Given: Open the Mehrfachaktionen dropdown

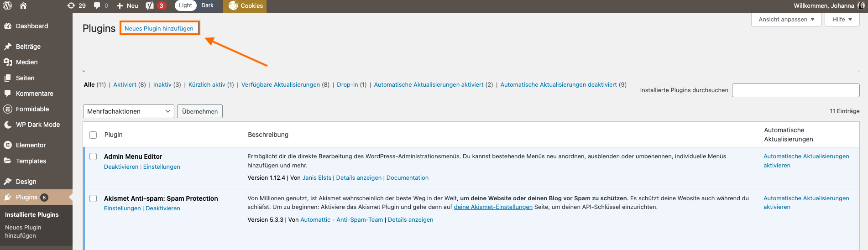Looking at the screenshot, I should [128, 111].
